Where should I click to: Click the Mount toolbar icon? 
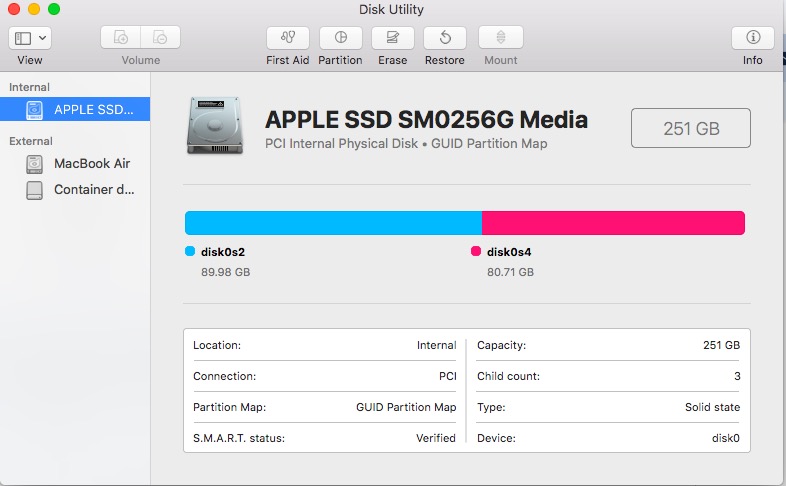[501, 38]
